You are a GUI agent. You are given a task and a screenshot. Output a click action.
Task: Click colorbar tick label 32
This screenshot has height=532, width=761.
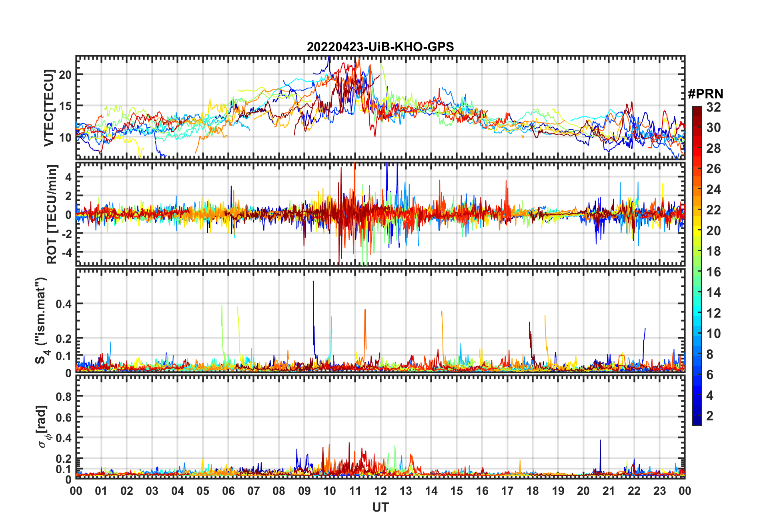pyautogui.click(x=713, y=107)
